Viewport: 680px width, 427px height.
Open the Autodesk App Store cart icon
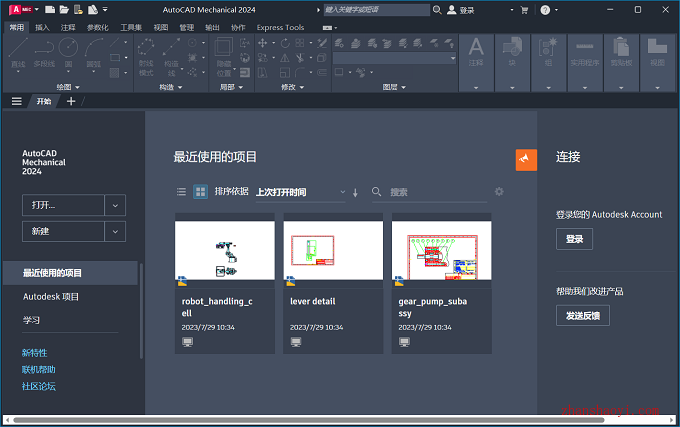(524, 10)
